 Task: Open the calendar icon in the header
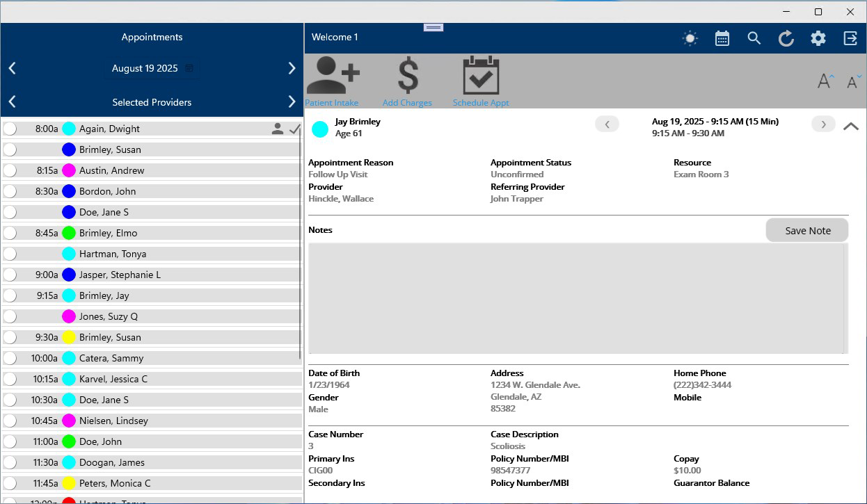tap(722, 38)
